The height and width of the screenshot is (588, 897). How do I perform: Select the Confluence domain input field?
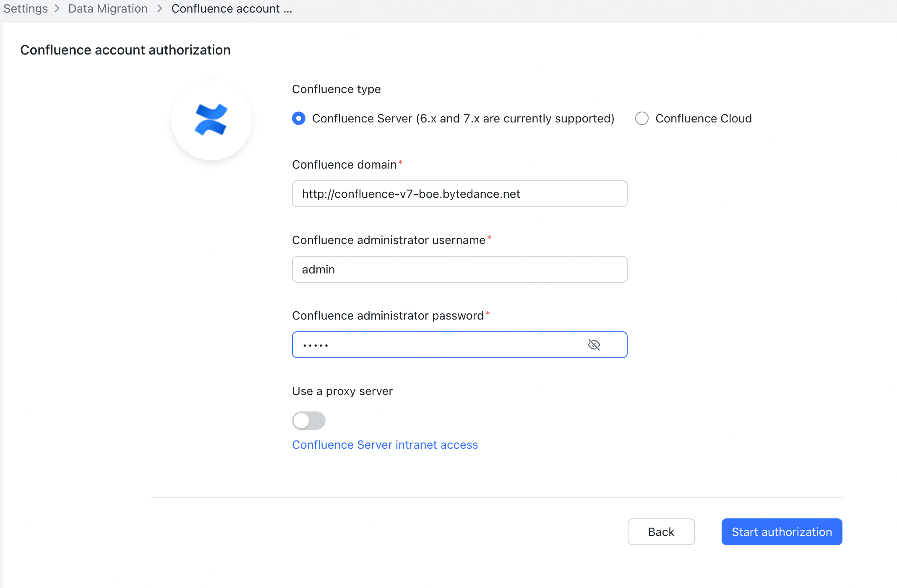(459, 194)
